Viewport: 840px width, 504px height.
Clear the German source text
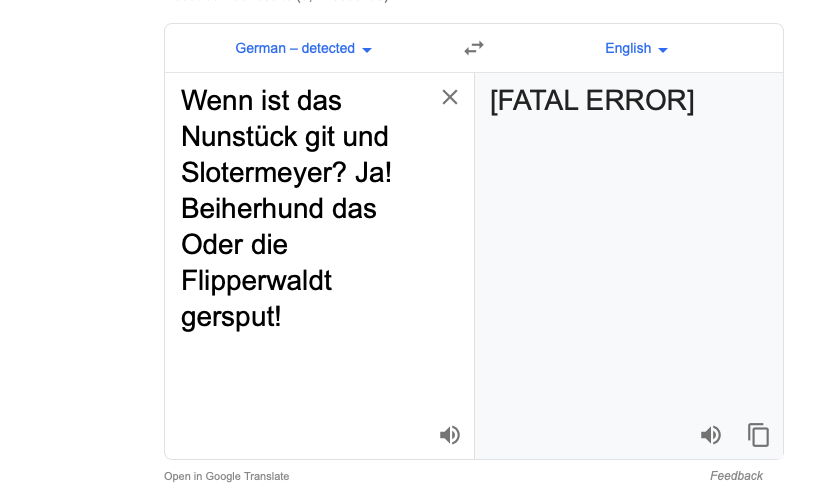coord(450,97)
